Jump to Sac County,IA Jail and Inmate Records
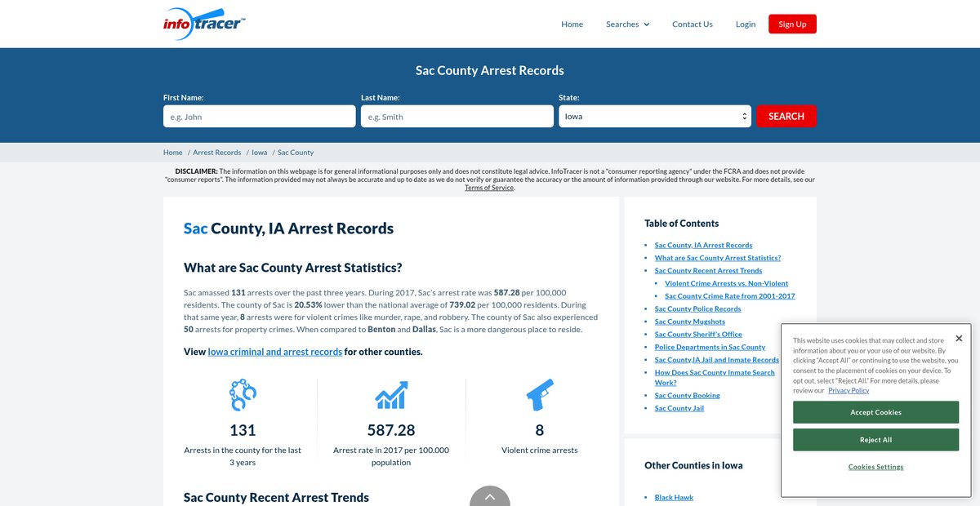The height and width of the screenshot is (506, 980). (x=716, y=360)
